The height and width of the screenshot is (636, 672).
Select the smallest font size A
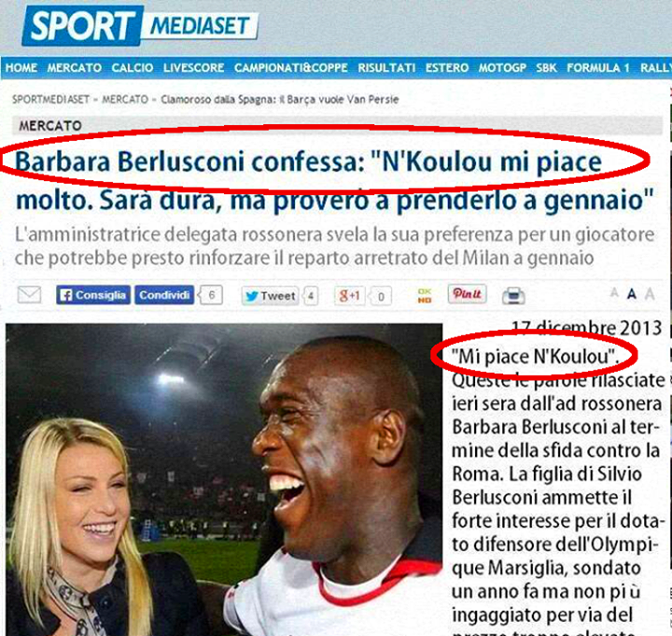pos(614,293)
